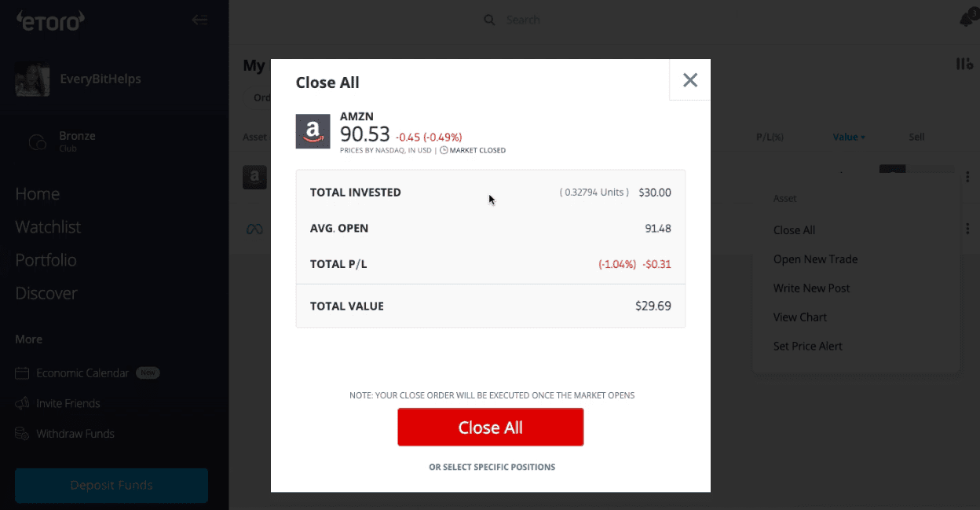Image resolution: width=980 pixels, height=510 pixels.
Task: Collapse the sidebar using the arrow
Action: pyautogui.click(x=199, y=20)
